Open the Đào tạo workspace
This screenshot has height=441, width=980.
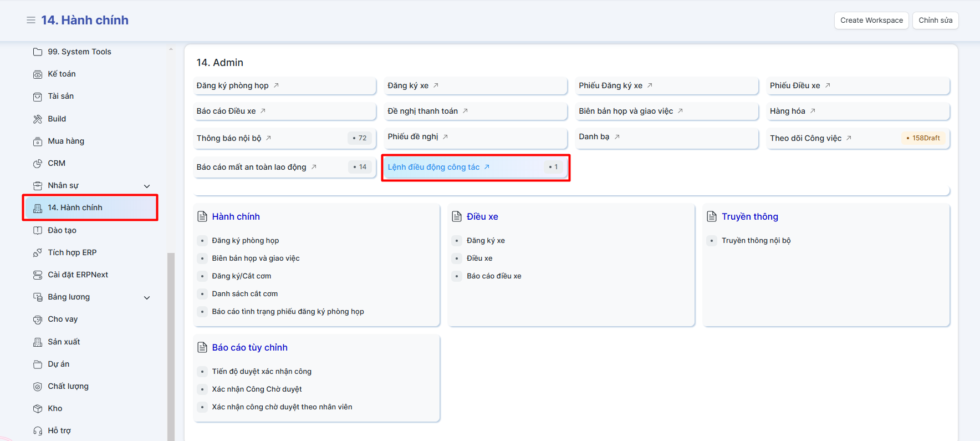pos(62,230)
